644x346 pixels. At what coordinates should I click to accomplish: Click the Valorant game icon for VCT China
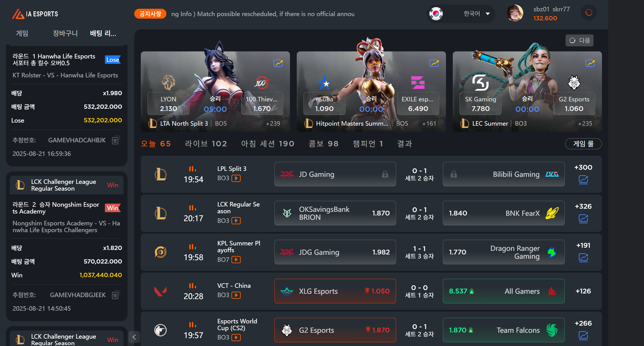(x=161, y=291)
